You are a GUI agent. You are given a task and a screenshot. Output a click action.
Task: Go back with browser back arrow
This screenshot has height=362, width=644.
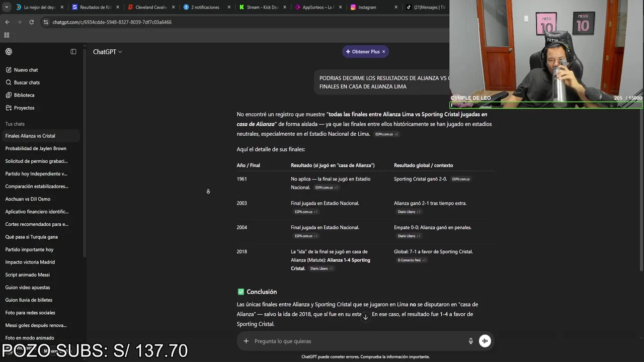(7, 22)
